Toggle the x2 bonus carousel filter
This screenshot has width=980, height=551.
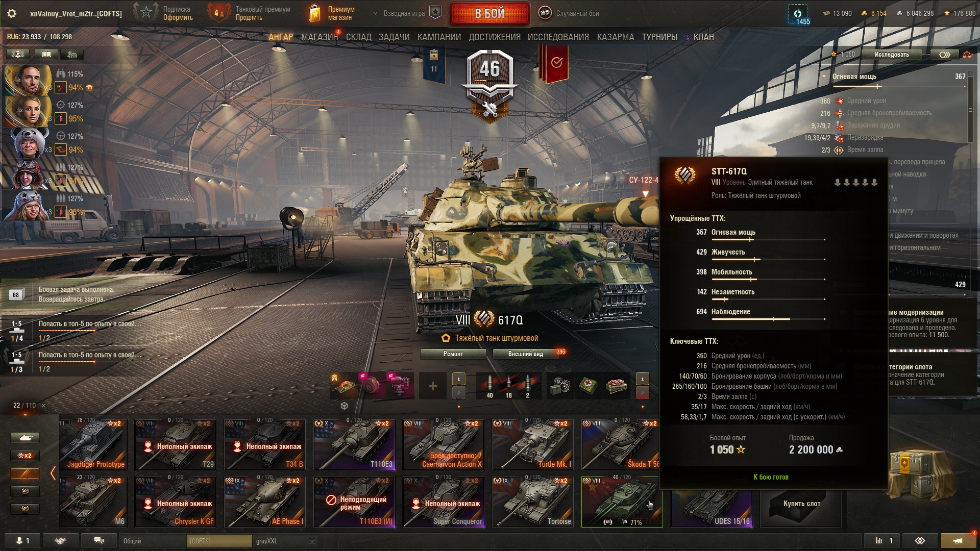(x=25, y=456)
